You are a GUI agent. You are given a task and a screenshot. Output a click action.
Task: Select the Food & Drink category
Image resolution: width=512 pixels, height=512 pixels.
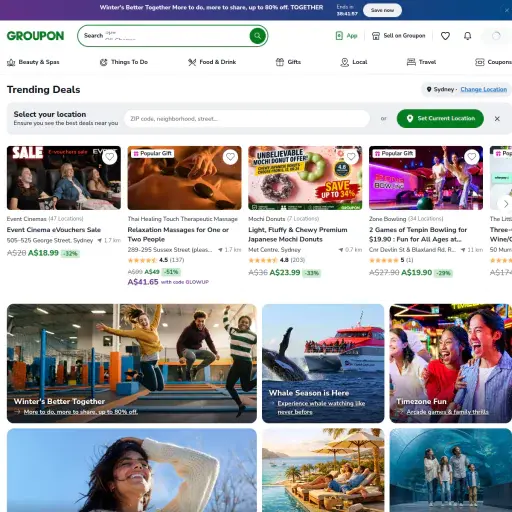tap(212, 62)
